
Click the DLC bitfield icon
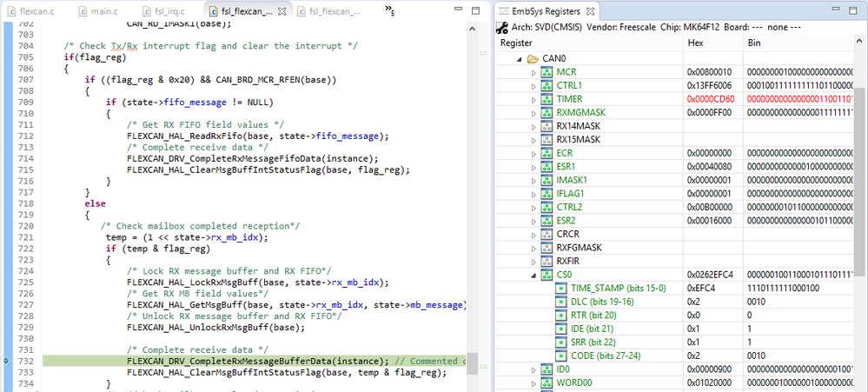[x=561, y=302]
